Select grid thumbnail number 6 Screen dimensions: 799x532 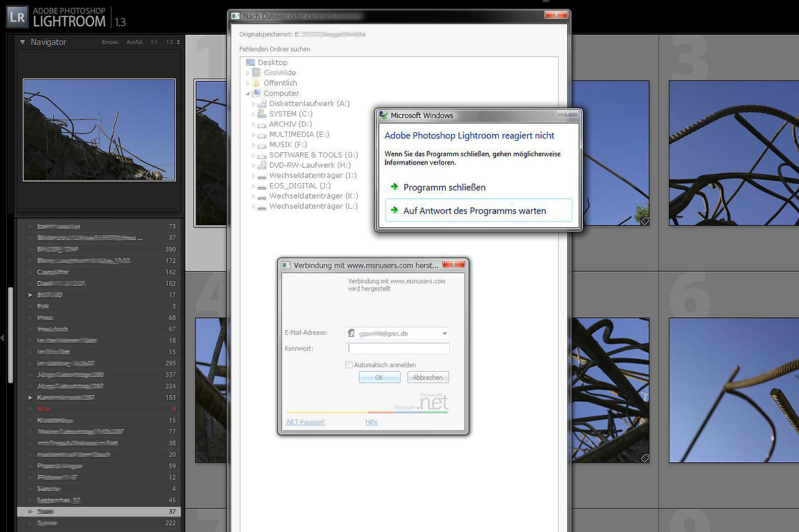tap(734, 390)
